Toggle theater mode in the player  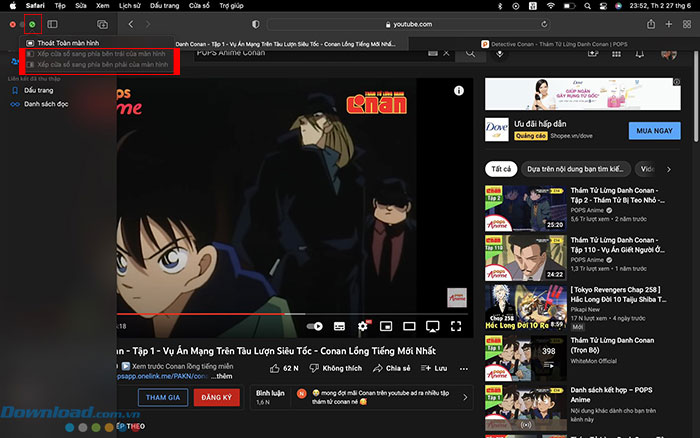point(408,326)
